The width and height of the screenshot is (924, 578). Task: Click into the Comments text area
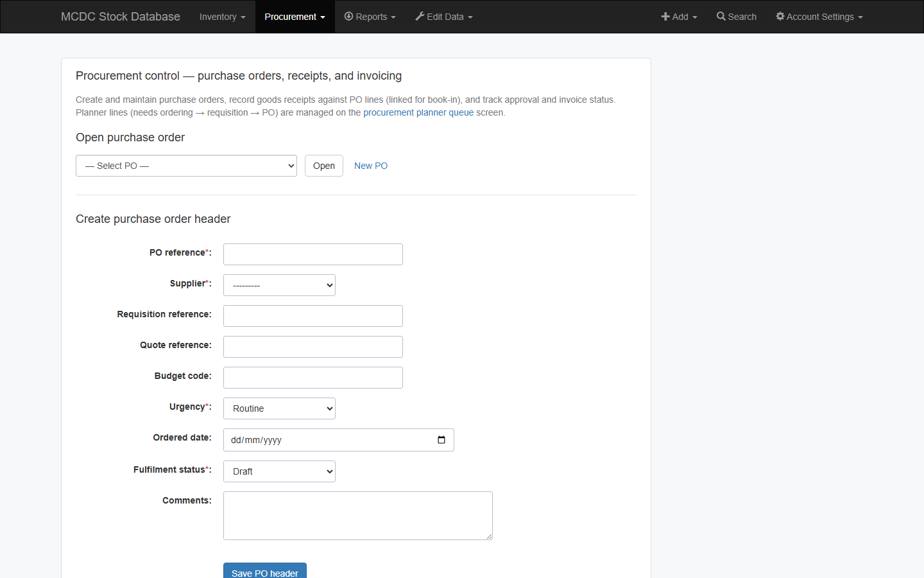[x=358, y=516]
